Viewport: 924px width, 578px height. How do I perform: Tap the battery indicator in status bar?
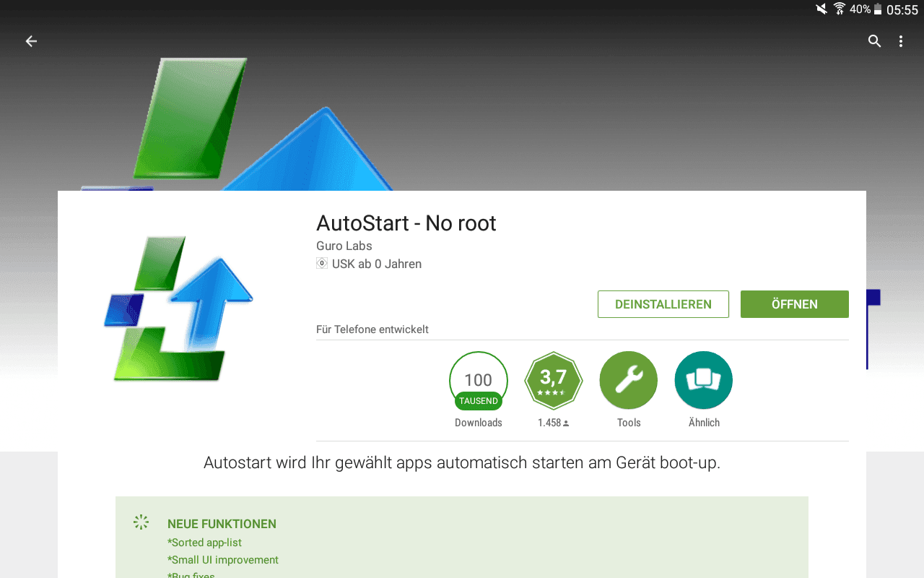[x=878, y=9]
